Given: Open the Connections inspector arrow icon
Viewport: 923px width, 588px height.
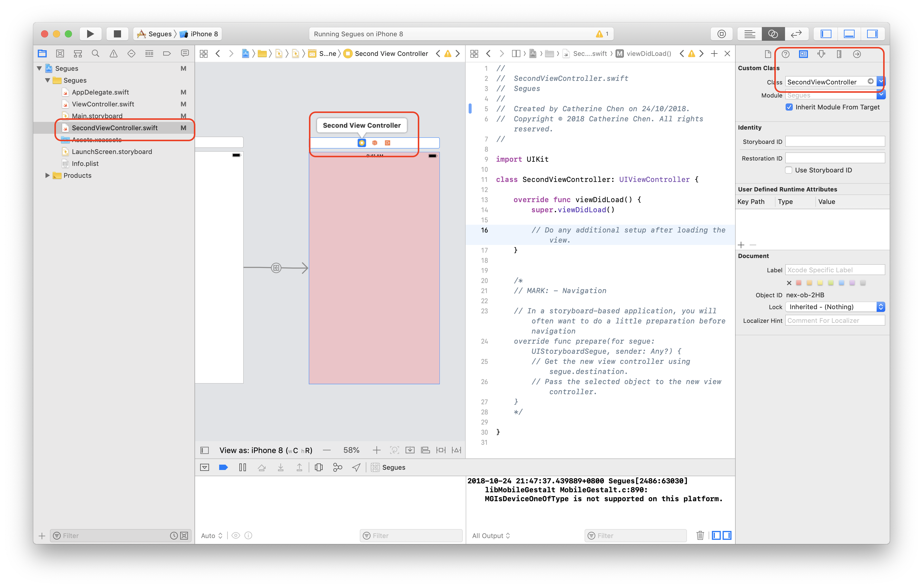Looking at the screenshot, I should click(857, 54).
